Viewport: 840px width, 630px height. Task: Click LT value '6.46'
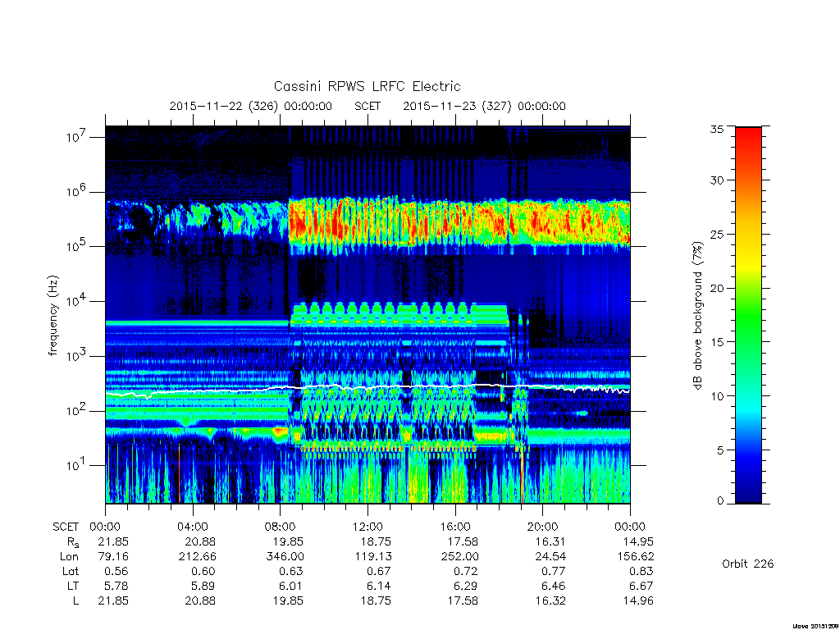(554, 586)
